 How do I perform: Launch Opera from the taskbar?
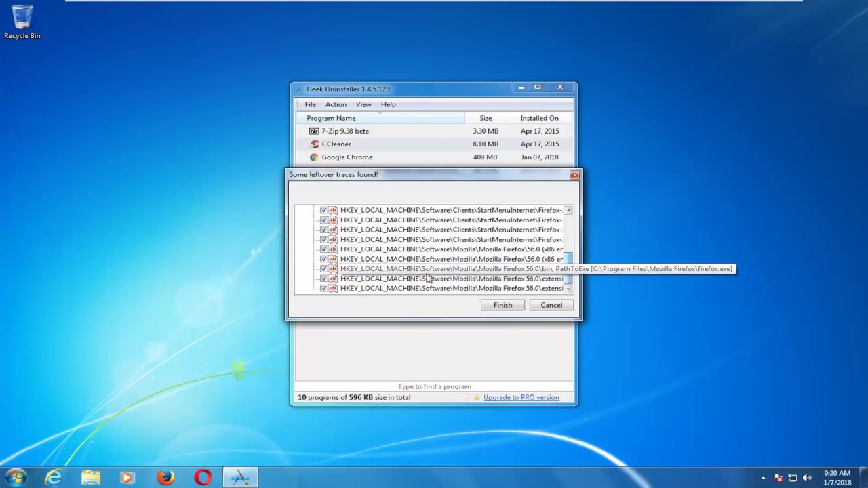(x=203, y=478)
